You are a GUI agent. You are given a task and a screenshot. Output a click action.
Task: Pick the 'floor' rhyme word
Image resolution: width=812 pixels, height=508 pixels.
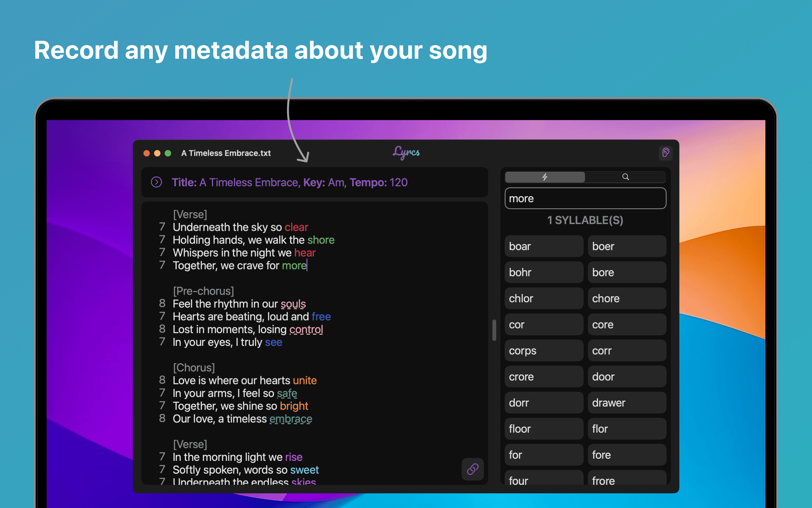pos(544,429)
